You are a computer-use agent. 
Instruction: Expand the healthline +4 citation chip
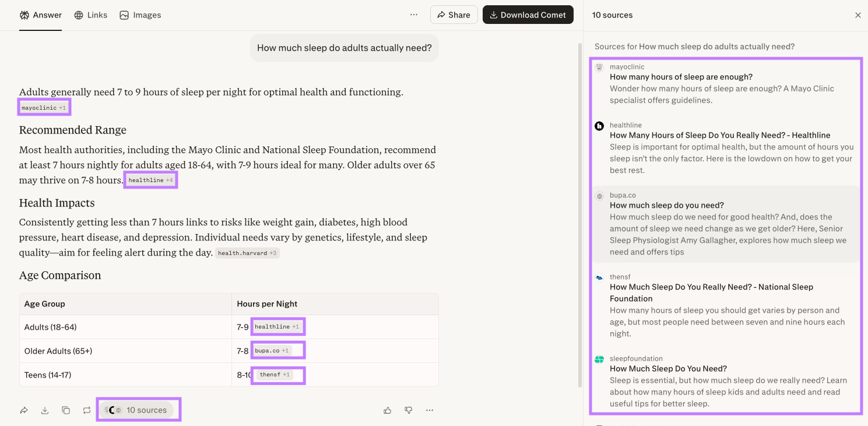tap(150, 180)
